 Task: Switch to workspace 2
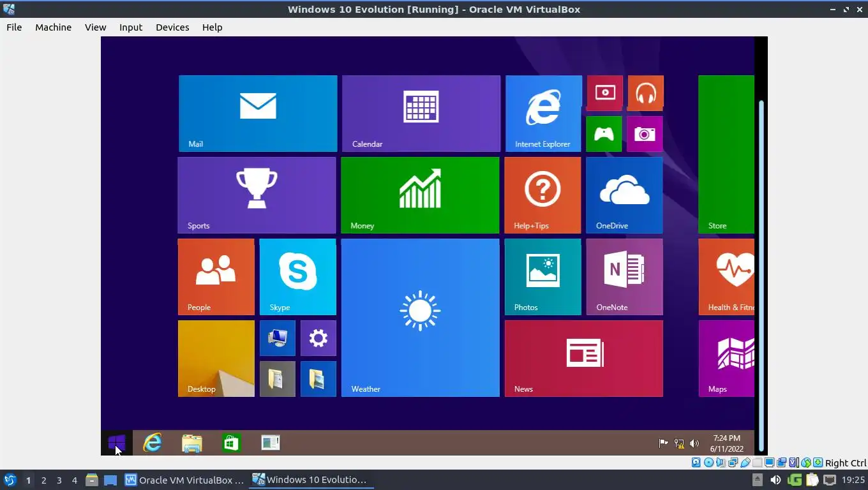coord(43,480)
